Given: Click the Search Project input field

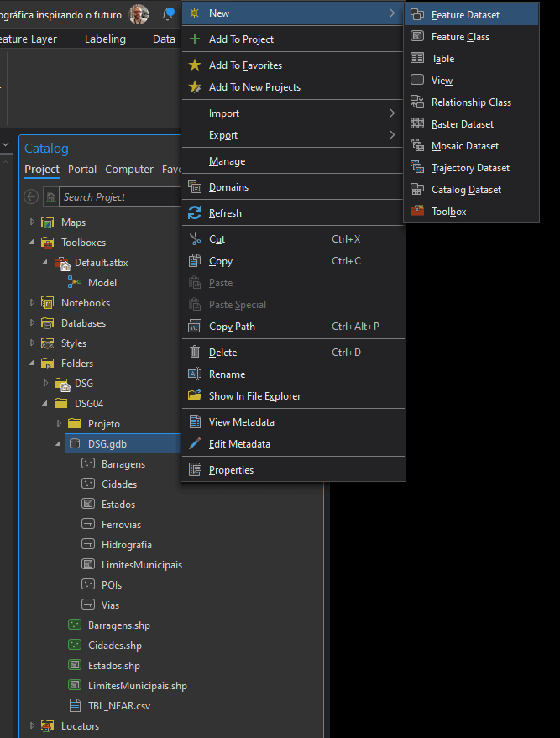Looking at the screenshot, I should coord(118,196).
